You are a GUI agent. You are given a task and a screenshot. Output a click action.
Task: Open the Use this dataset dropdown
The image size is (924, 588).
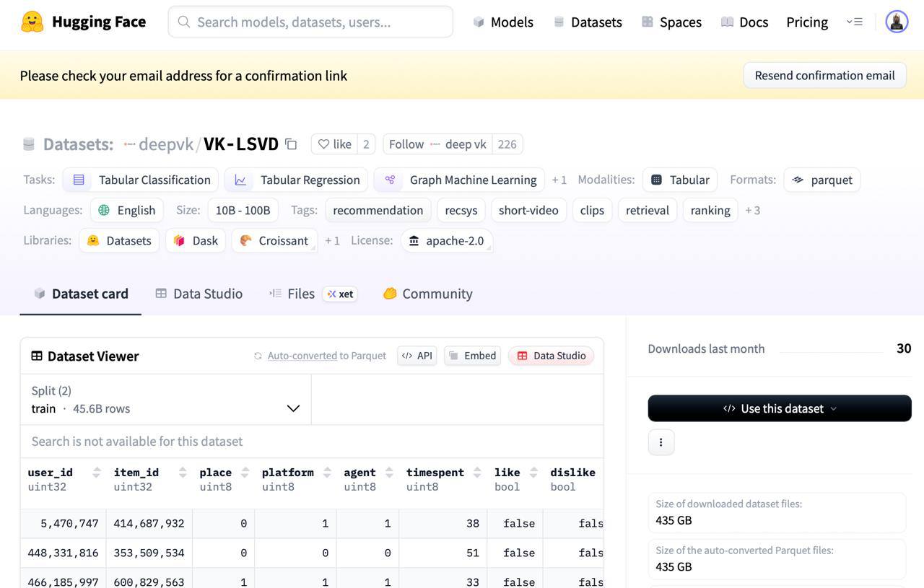tap(780, 408)
